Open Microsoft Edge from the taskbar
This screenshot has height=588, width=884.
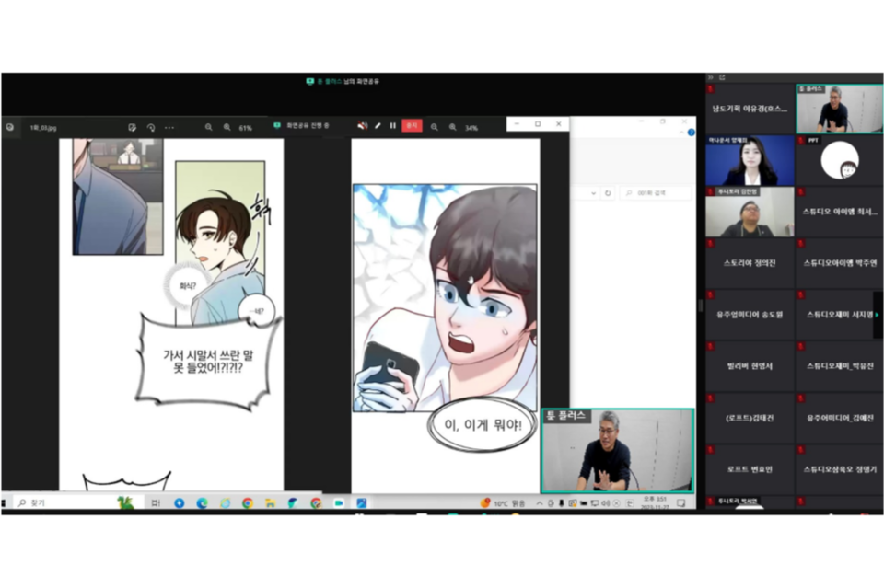pyautogui.click(x=202, y=503)
